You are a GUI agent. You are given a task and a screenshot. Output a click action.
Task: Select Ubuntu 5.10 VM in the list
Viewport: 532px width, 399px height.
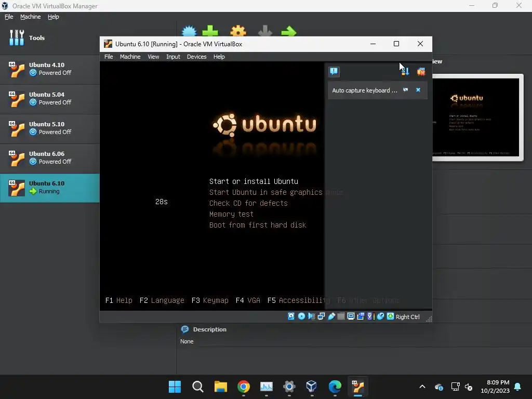tap(50, 128)
